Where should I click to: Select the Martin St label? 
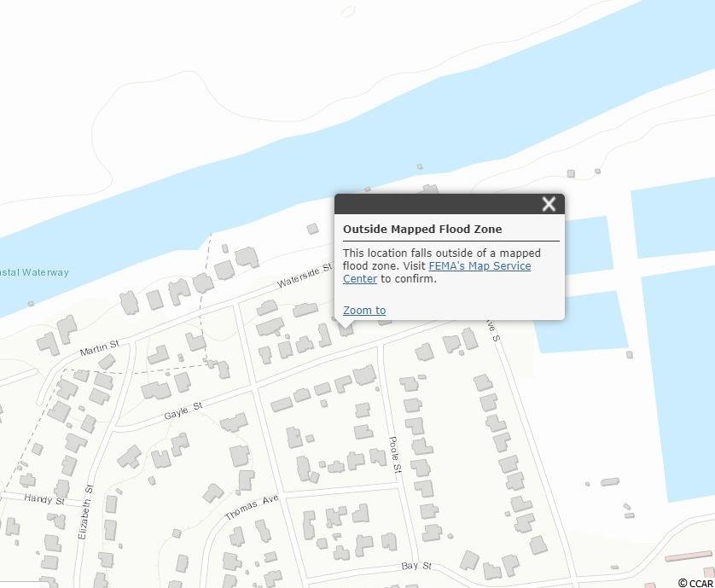(100, 349)
